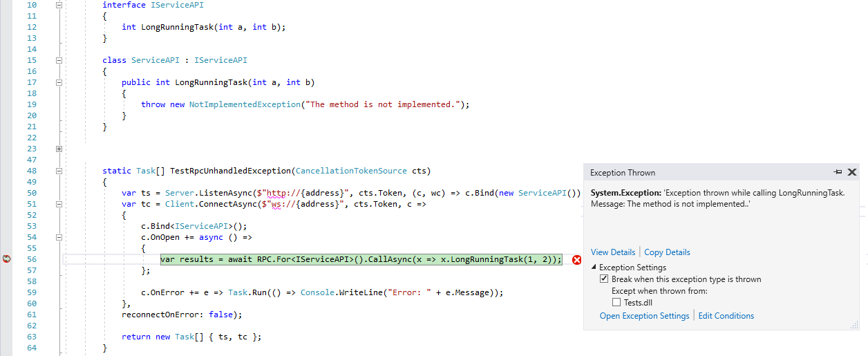
Task: Click the interface IServiceAPI declaration
Action: [153, 5]
